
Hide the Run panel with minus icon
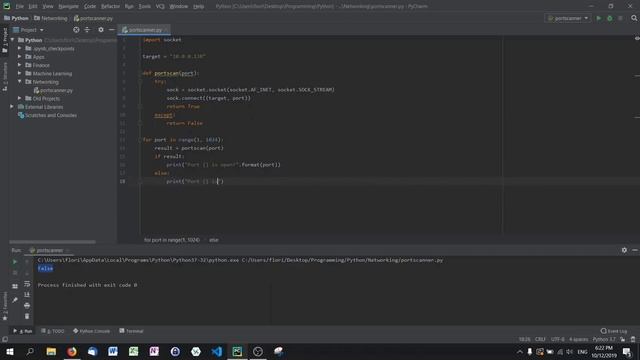[635, 250]
